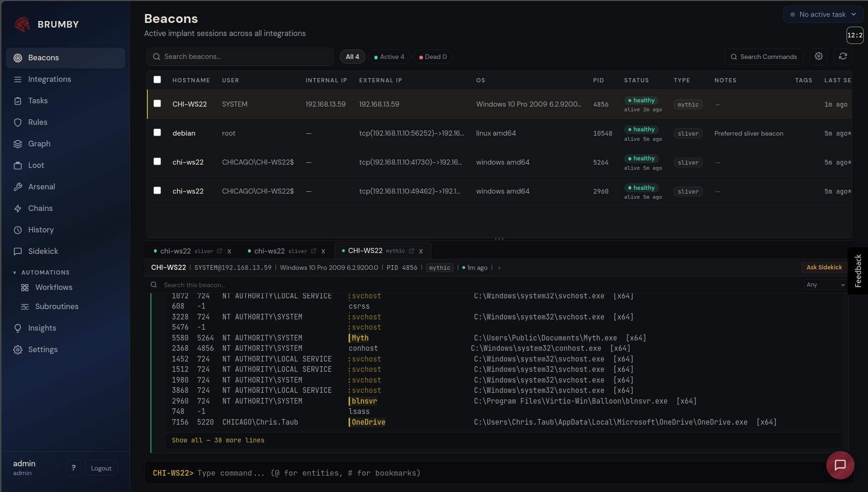Open the Any filter dropdown

click(825, 285)
